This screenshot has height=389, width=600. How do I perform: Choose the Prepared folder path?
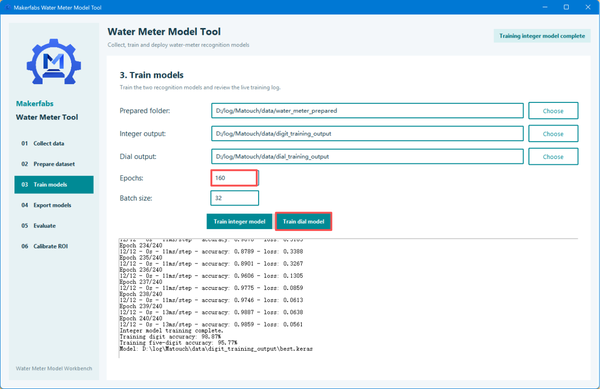click(553, 111)
